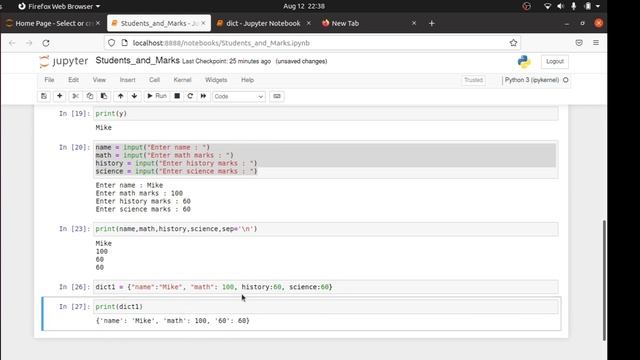640x360 pixels.
Task: Cut selected cells with scissors icon
Action: (75, 96)
